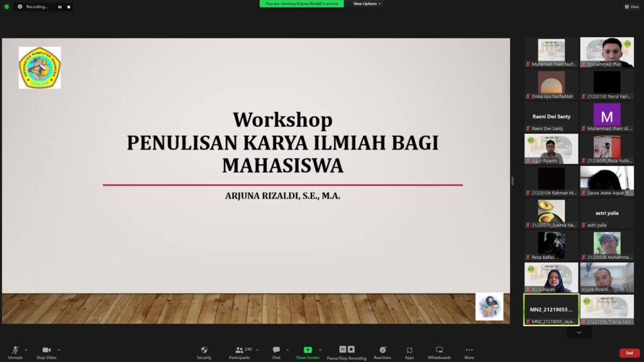Select Agus Riyanto's video thumbnail
This screenshot has width=644, height=362.
pos(551,149)
